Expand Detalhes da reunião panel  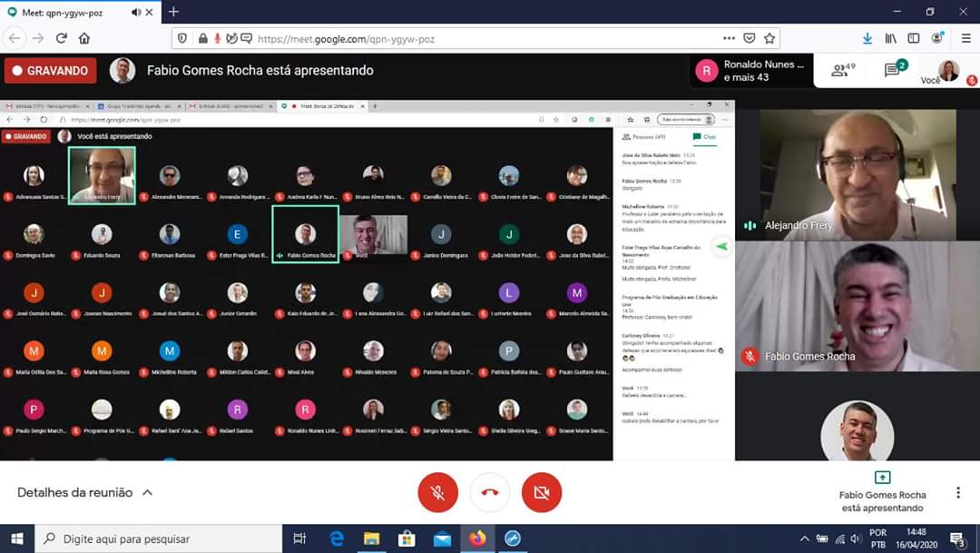[84, 492]
